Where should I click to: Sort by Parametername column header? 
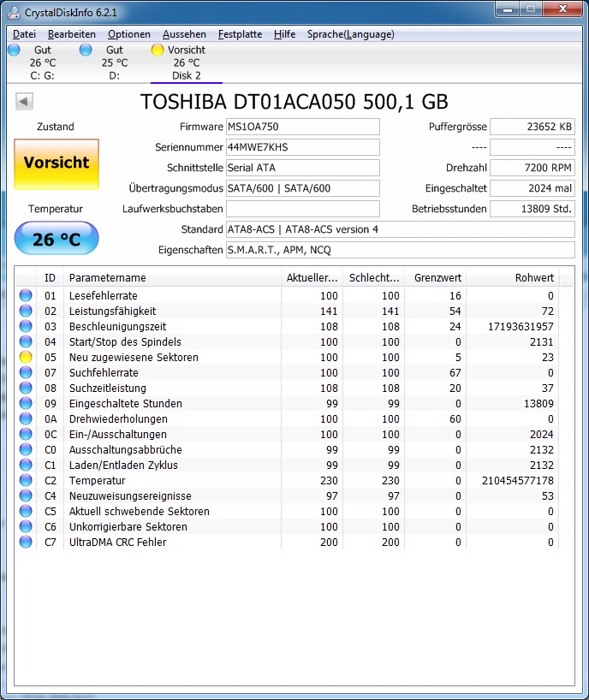click(172, 277)
